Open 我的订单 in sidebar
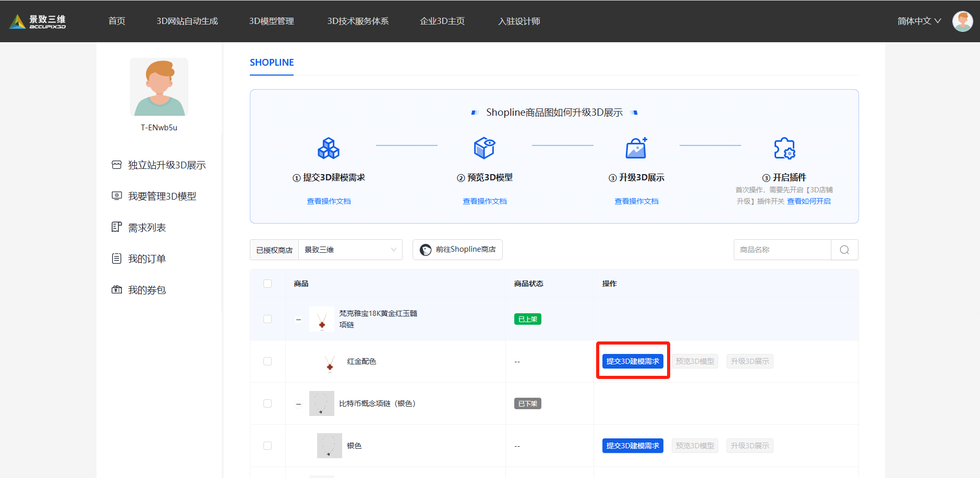 click(147, 259)
